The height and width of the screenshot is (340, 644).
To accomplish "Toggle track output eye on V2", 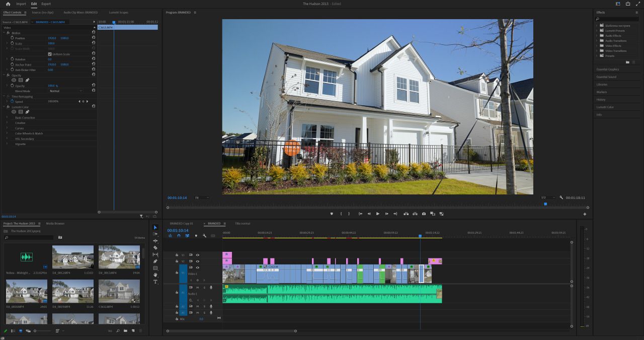I will click(x=197, y=261).
